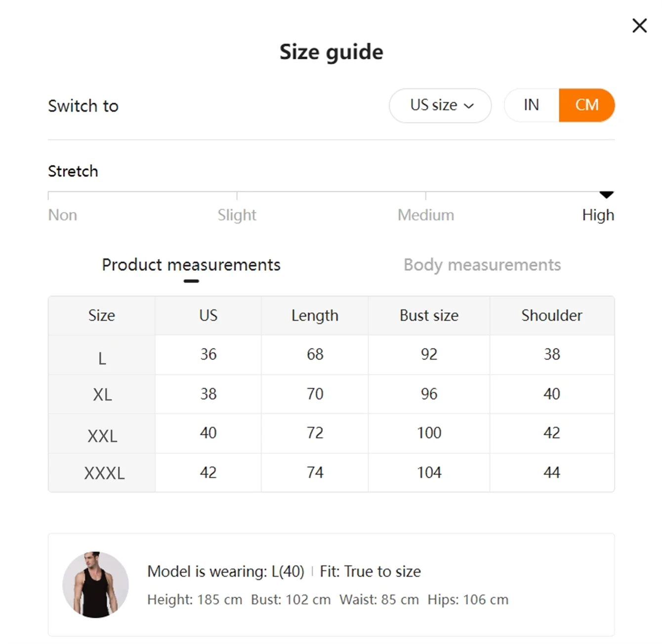The width and height of the screenshot is (662, 644).
Task: Click the model thumbnail photo
Action: pos(95,585)
